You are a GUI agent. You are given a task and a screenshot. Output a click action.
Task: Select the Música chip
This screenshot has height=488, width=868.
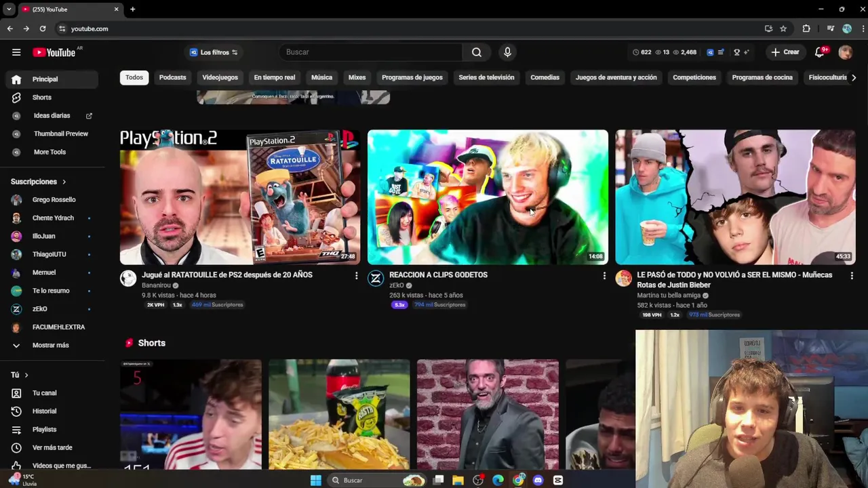click(x=321, y=77)
